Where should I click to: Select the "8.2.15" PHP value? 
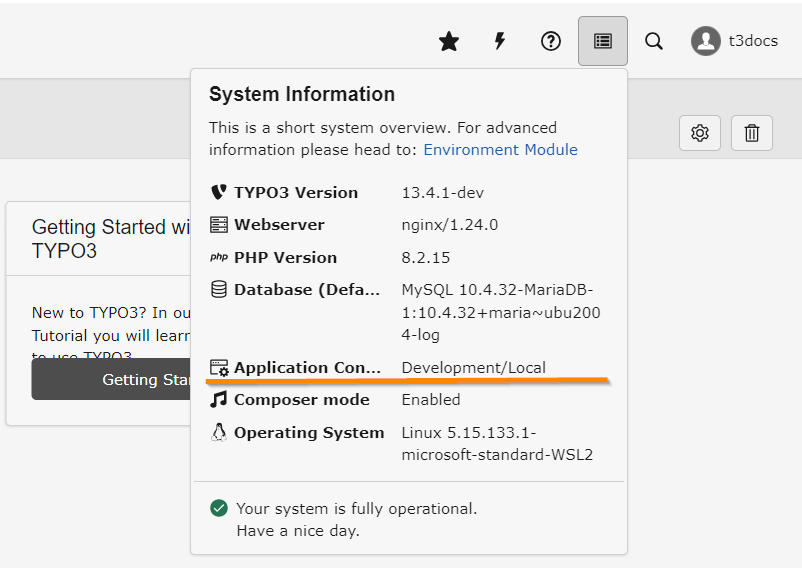(x=426, y=258)
